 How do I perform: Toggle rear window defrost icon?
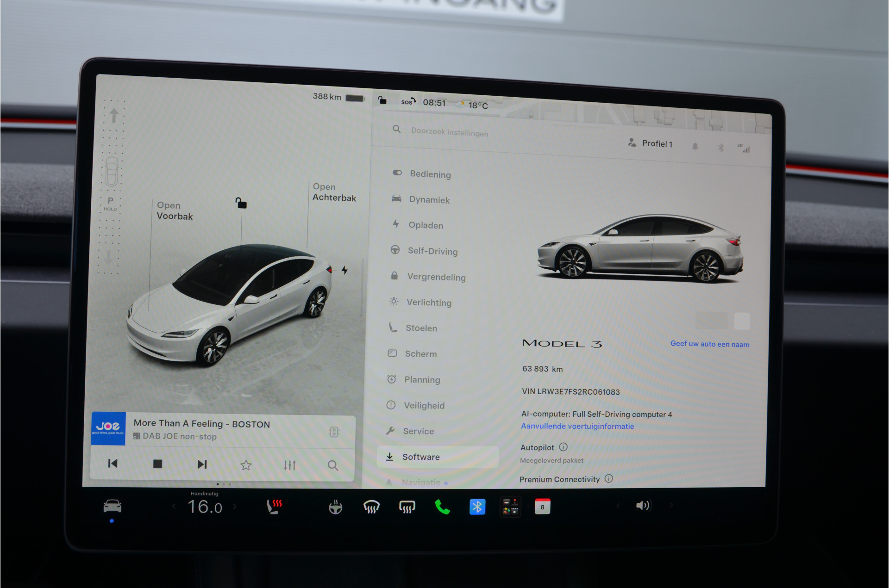(x=407, y=507)
